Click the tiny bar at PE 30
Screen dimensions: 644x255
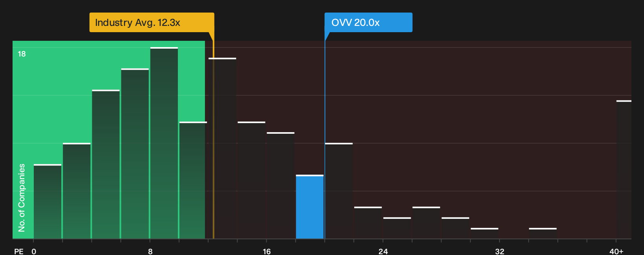(x=485, y=233)
